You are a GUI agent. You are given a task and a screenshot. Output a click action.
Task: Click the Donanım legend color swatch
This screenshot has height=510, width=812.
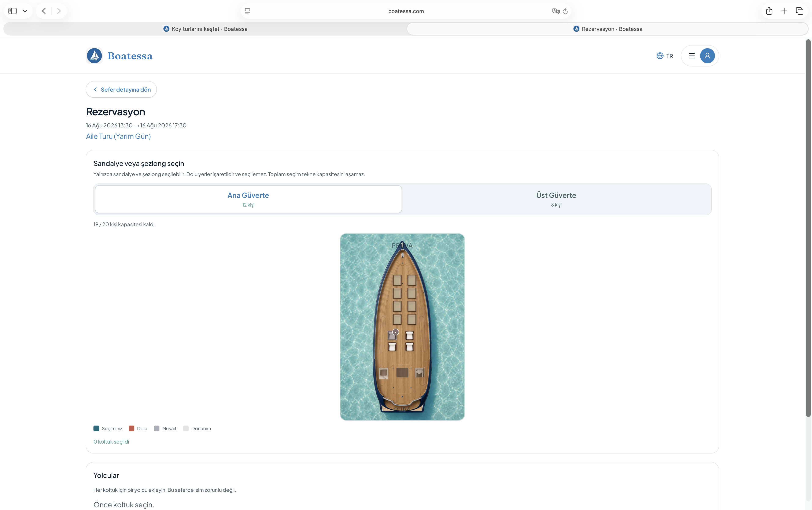coord(186,428)
